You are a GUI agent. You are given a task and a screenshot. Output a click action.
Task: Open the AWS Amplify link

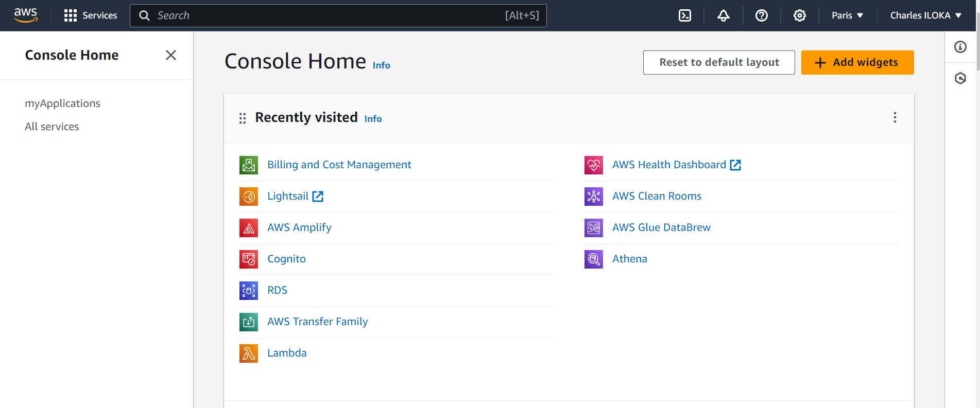(299, 227)
